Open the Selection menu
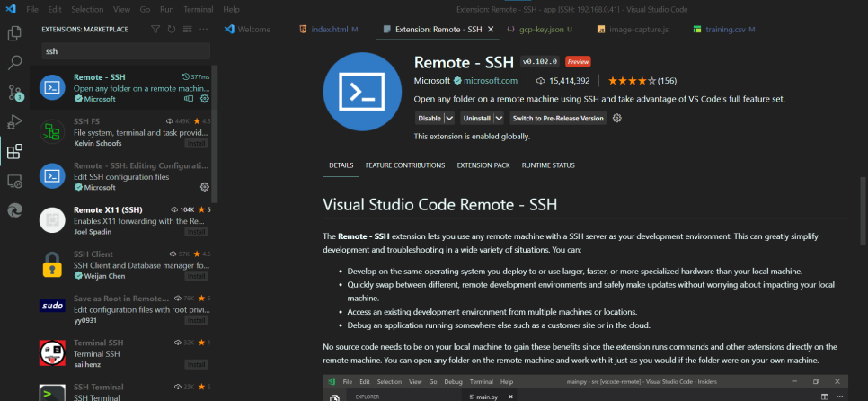This screenshot has height=401, width=868. tap(87, 9)
